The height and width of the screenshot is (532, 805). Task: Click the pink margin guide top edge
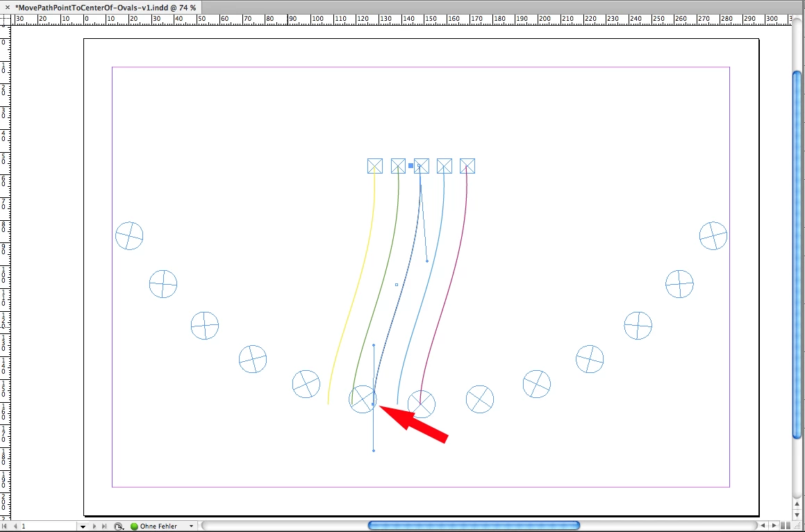click(x=421, y=67)
